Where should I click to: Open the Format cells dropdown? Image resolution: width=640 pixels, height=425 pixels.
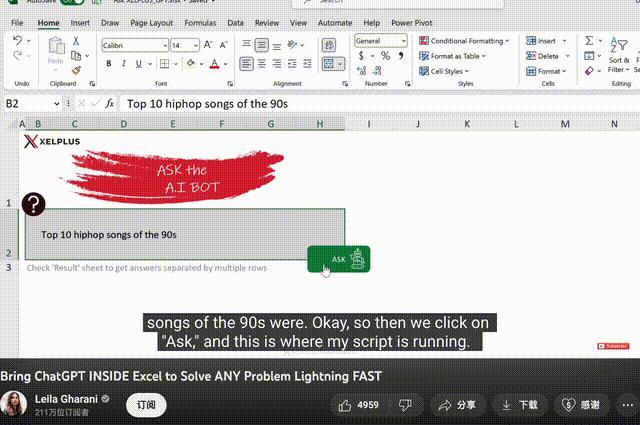click(x=564, y=71)
